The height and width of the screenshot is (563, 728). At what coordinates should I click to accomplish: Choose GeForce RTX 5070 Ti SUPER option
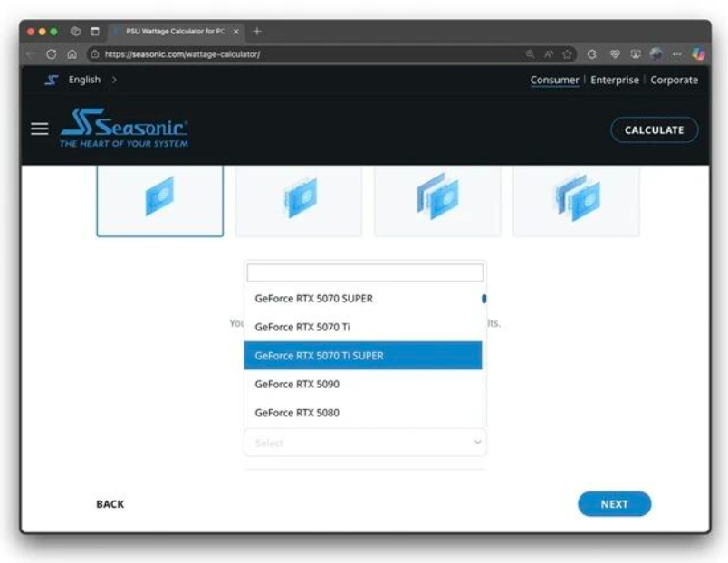click(363, 356)
